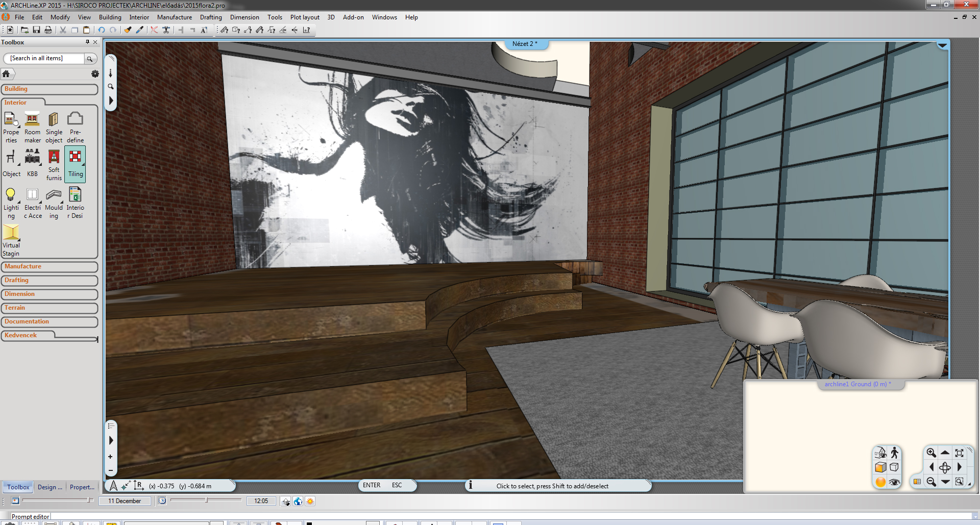
Task: Click the red X delete icon
Action: pyautogui.click(x=154, y=30)
